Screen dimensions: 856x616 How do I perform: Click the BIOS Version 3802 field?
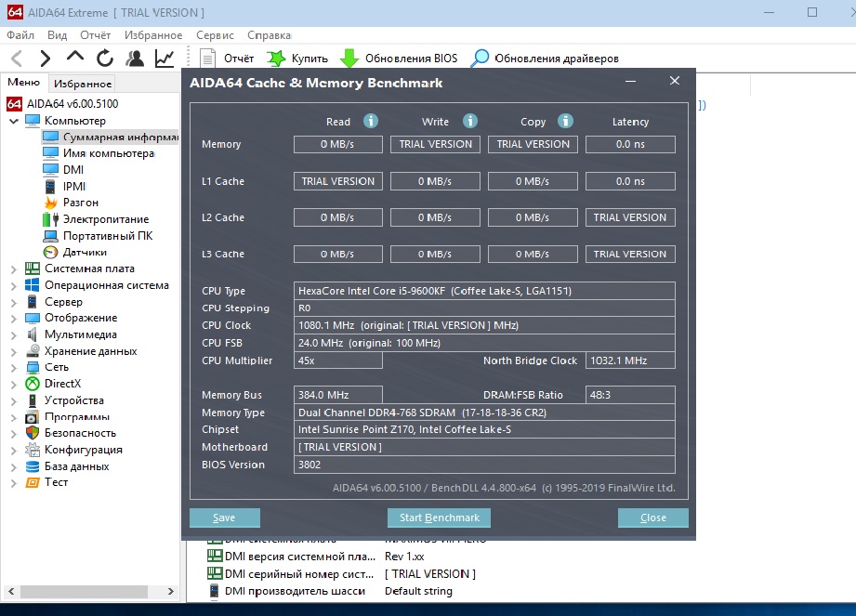coord(484,465)
